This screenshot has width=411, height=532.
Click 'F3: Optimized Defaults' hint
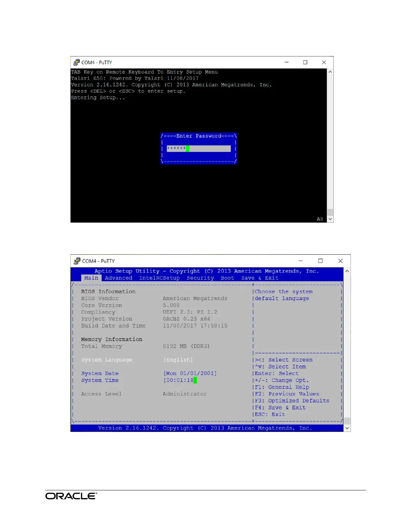[292, 401]
